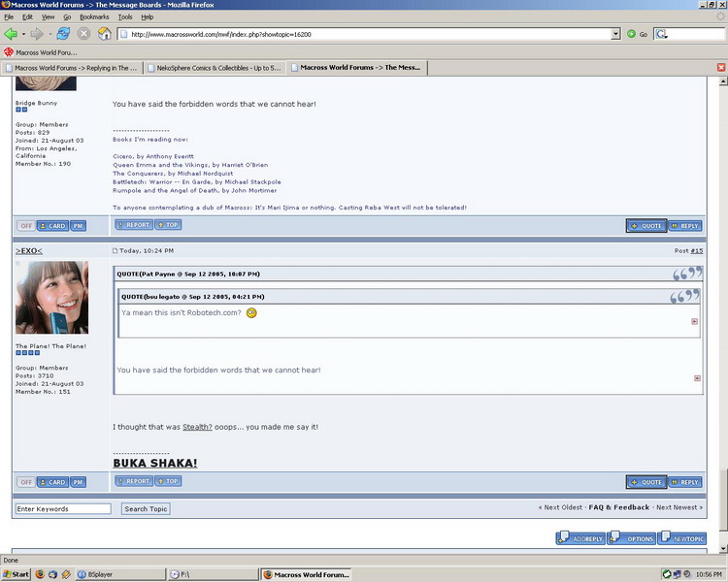Click TOP button under Bridge Bunny's post

tap(168, 225)
